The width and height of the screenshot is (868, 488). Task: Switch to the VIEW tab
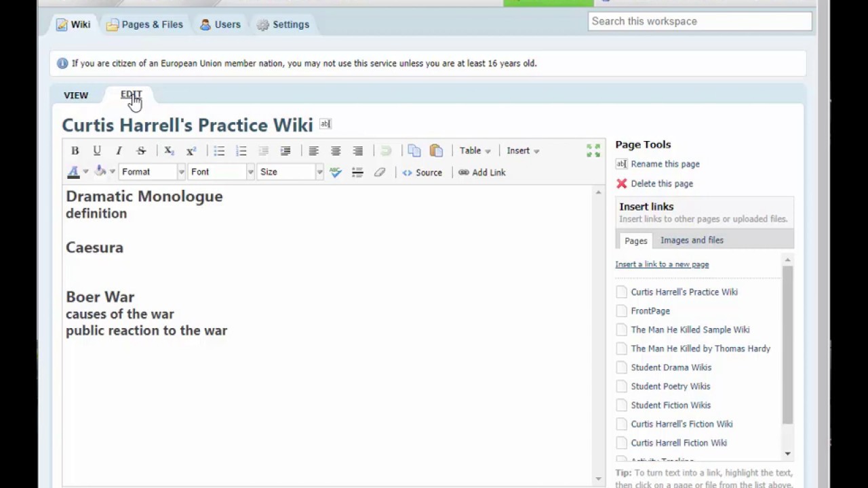76,96
